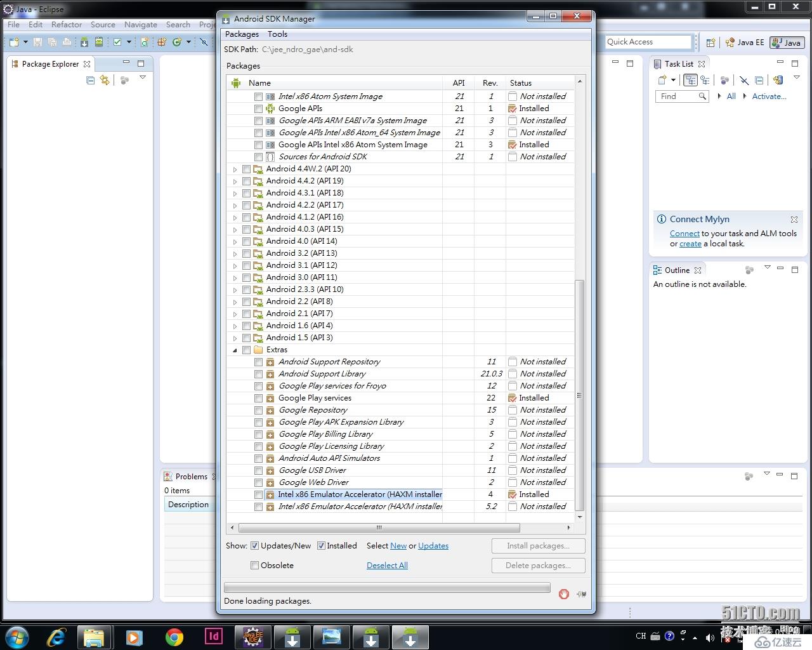This screenshot has height=650, width=812.
Task: Open the Tools menu in SDK Manager
Action: (277, 34)
